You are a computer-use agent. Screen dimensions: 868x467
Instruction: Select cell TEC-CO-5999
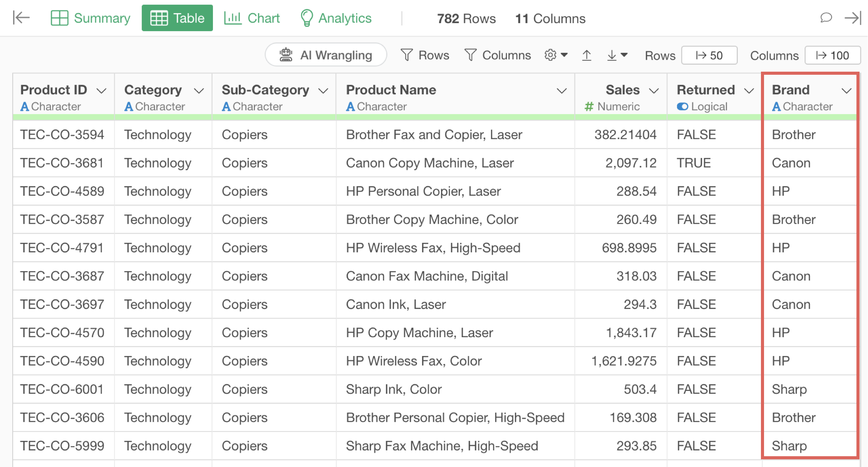(x=64, y=446)
